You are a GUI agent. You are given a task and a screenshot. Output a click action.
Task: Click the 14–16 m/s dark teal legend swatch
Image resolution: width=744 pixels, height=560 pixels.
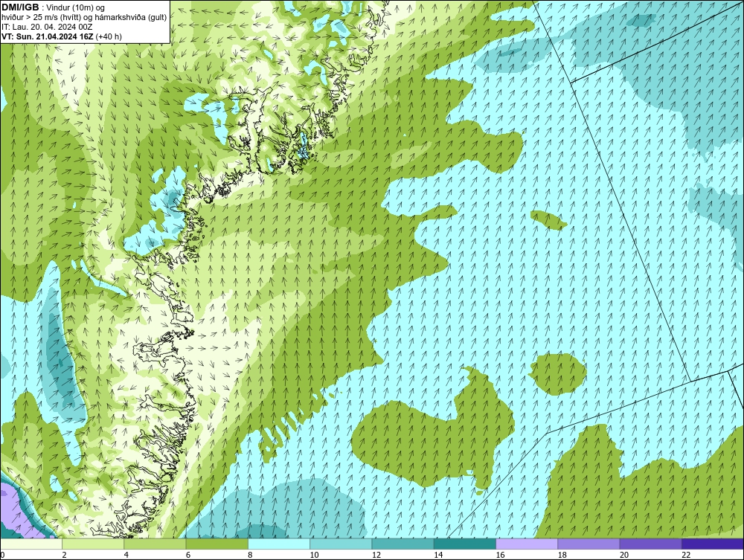pos(465,544)
